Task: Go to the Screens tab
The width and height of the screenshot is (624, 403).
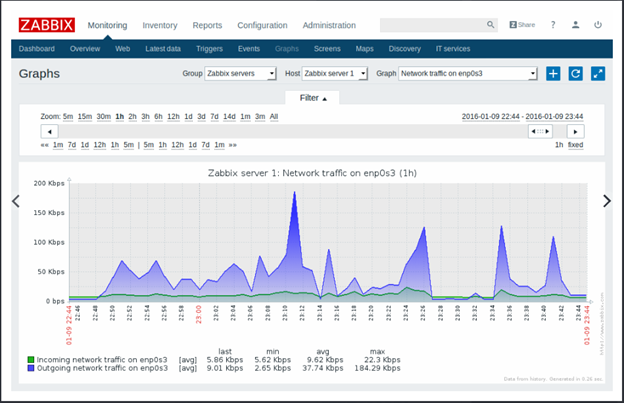Action: pyautogui.click(x=327, y=49)
